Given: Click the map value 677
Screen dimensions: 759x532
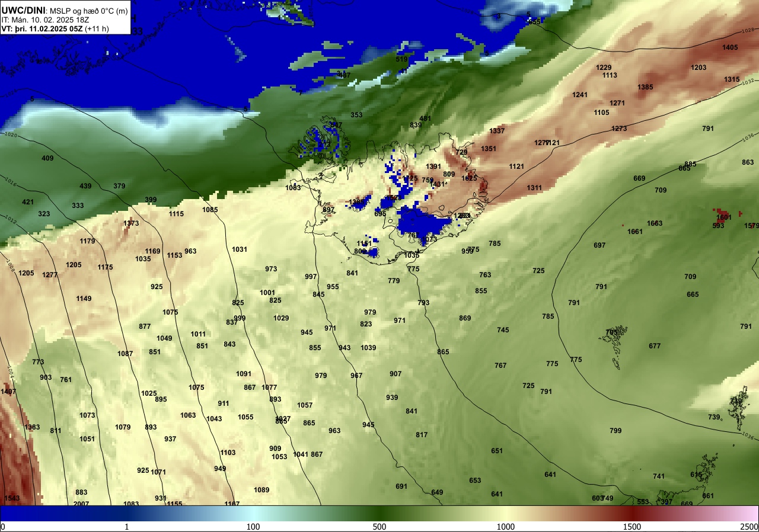Looking at the screenshot, I should coord(655,346).
